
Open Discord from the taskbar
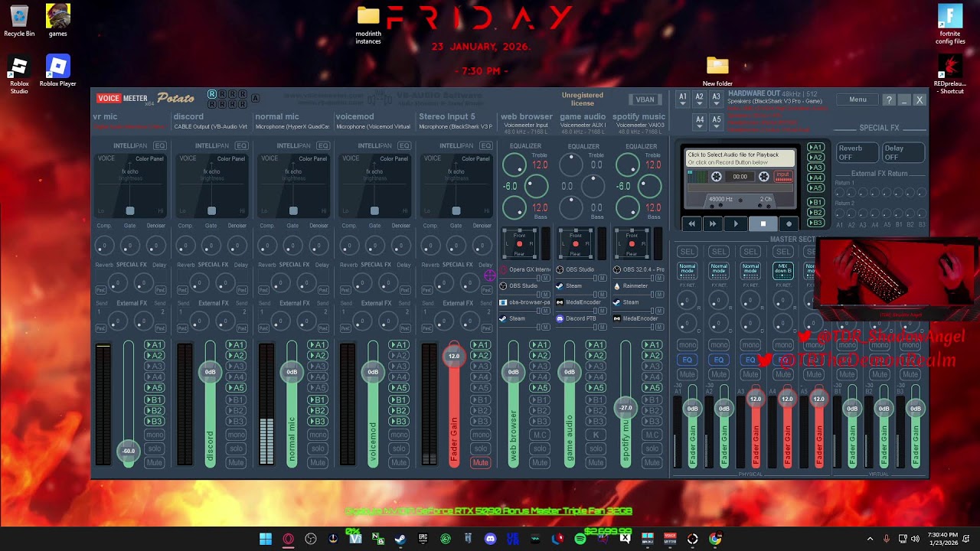coord(490,539)
